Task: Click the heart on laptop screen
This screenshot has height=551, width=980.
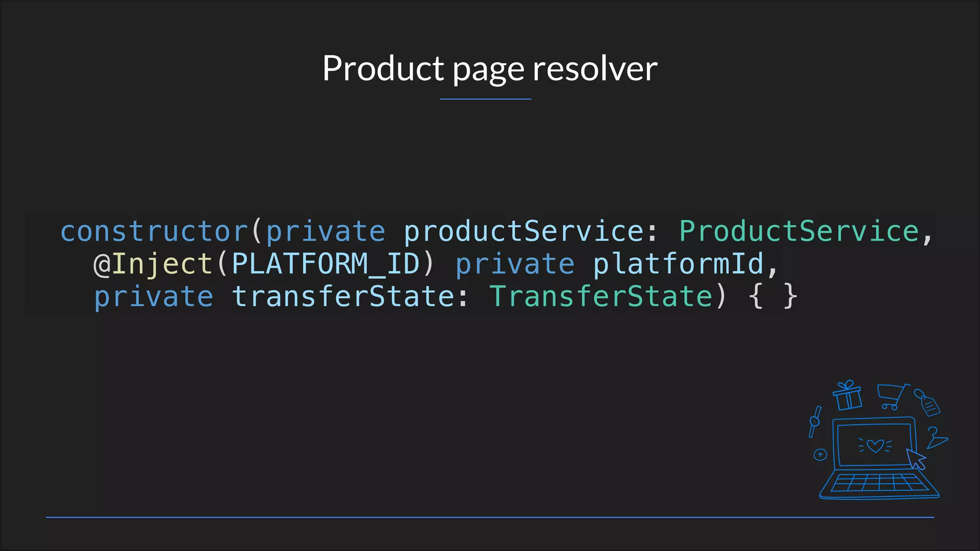Action: 875,446
